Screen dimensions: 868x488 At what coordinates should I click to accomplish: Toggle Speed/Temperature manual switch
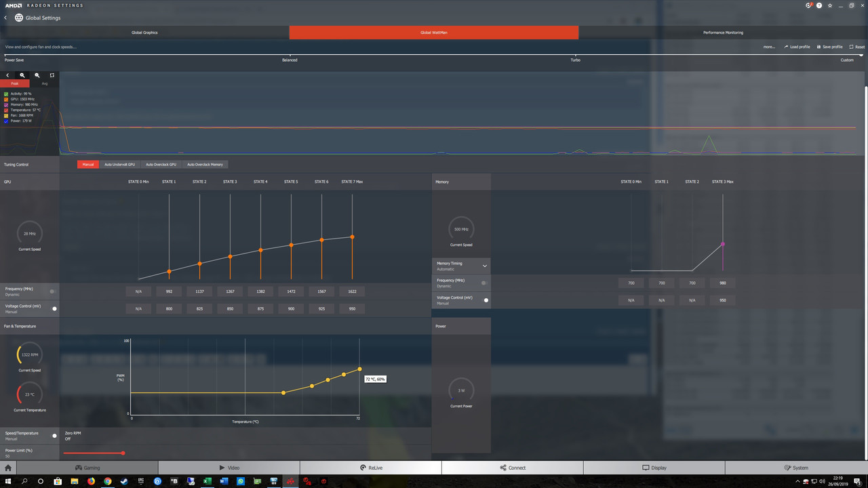54,436
